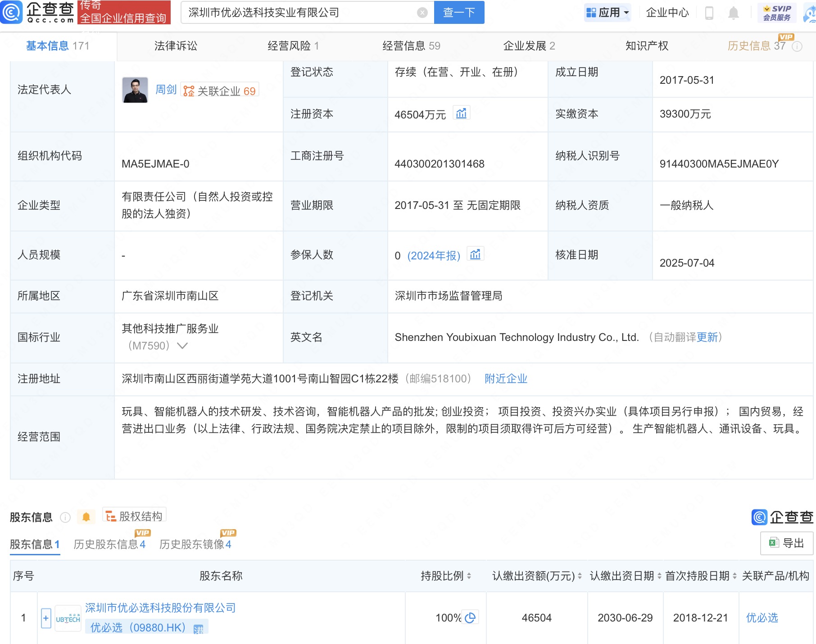
Task: Sort by 首次持股日期 column
Action: coord(734,576)
